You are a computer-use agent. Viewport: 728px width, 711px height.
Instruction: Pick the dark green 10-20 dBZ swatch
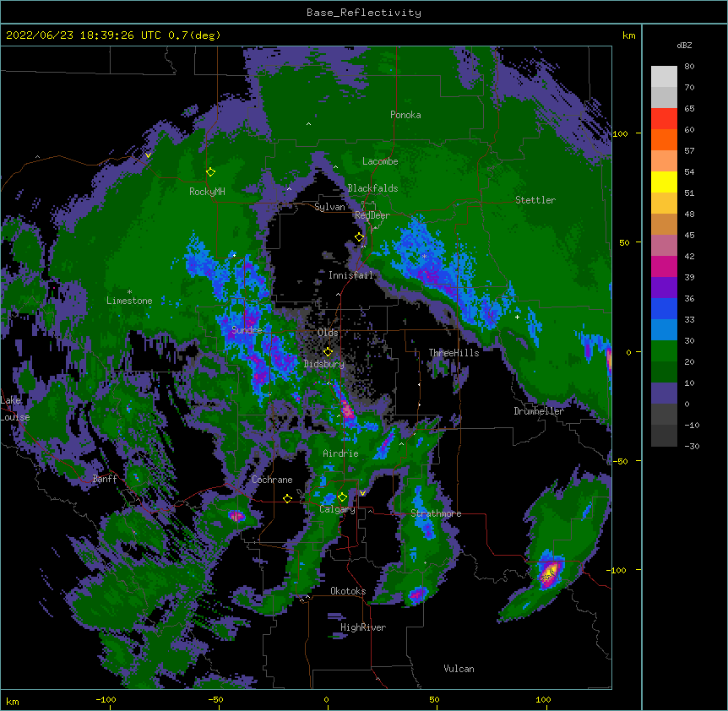pos(664,372)
